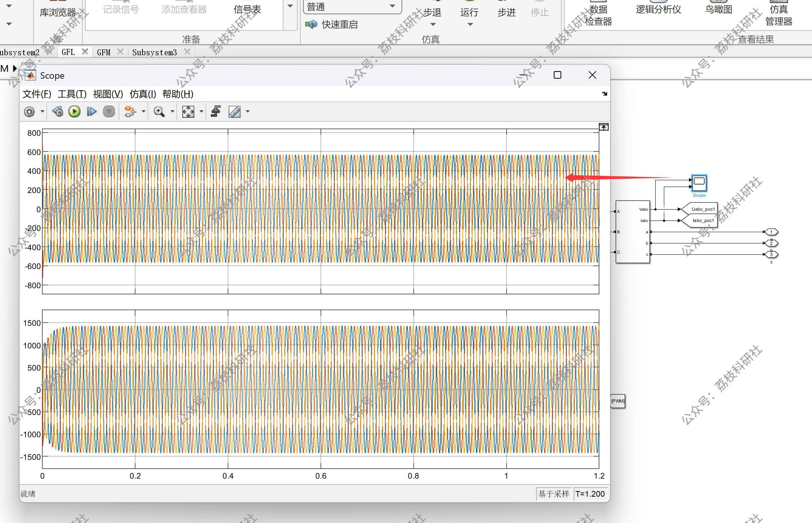Open the 视图(V) menu in Scope
Screen dimensions: 812x523
(108, 94)
